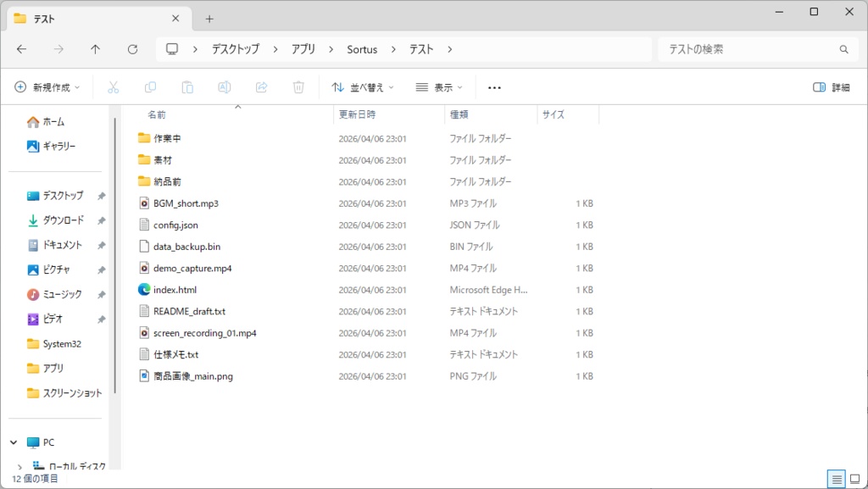
Task: Navigate to デスクトップ in address bar
Action: pos(236,49)
